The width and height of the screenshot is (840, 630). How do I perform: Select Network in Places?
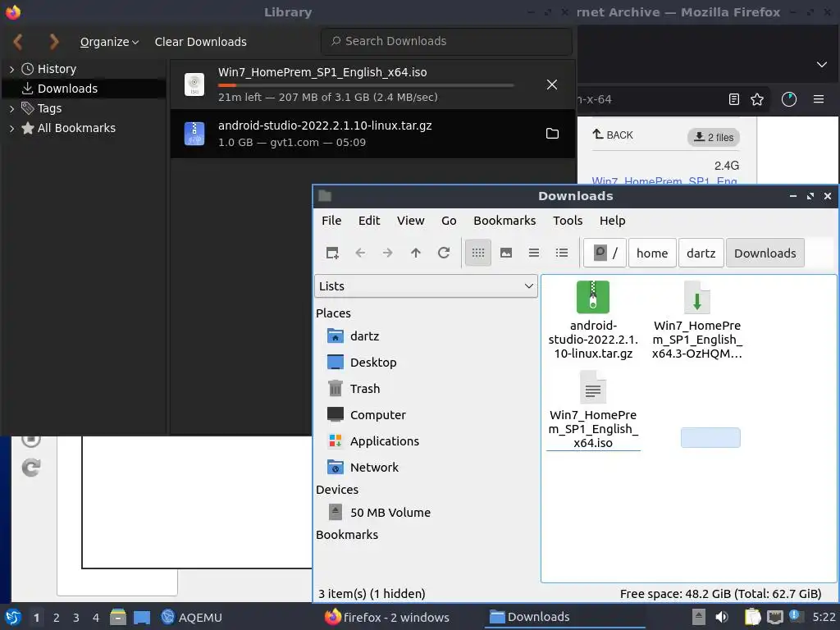point(374,468)
